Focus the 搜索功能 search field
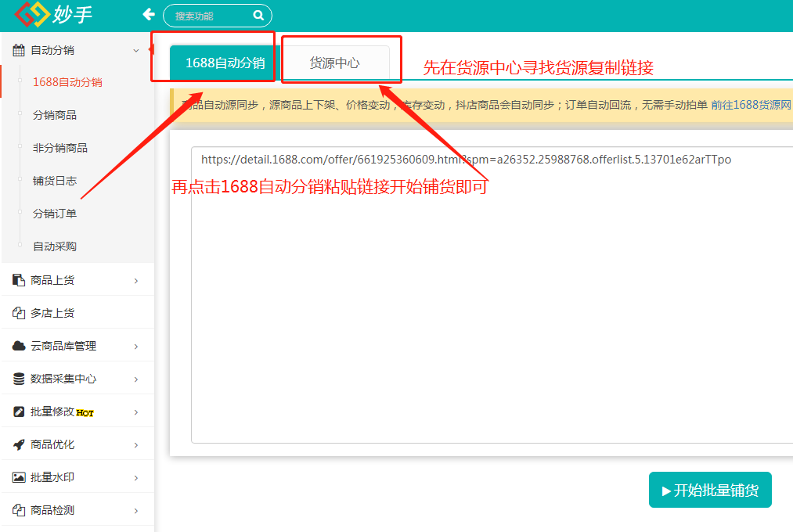 click(218, 16)
